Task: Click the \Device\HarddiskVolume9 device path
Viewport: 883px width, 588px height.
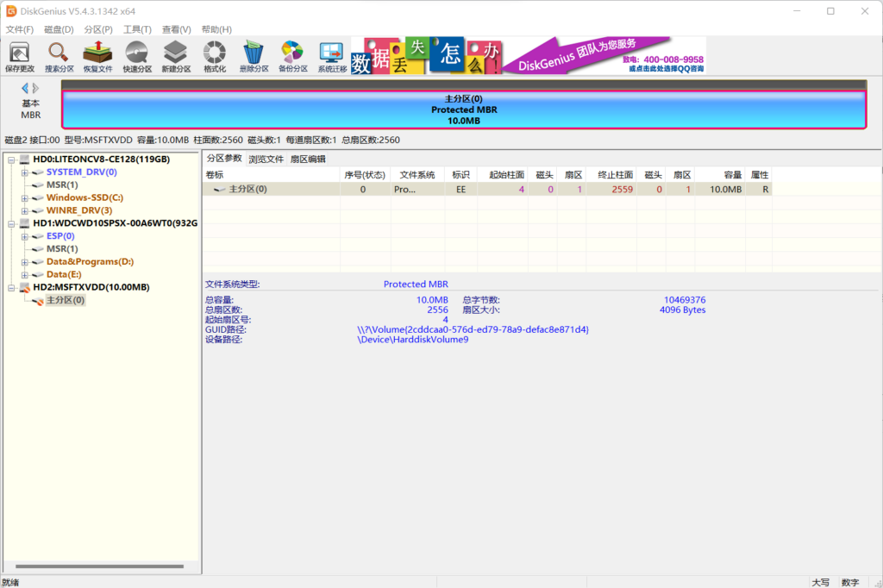Action: point(413,340)
